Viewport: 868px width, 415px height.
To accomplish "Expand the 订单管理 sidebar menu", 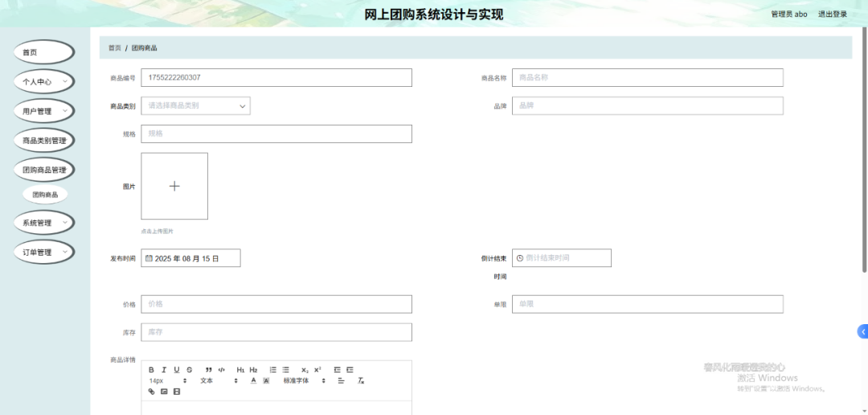I will point(44,252).
